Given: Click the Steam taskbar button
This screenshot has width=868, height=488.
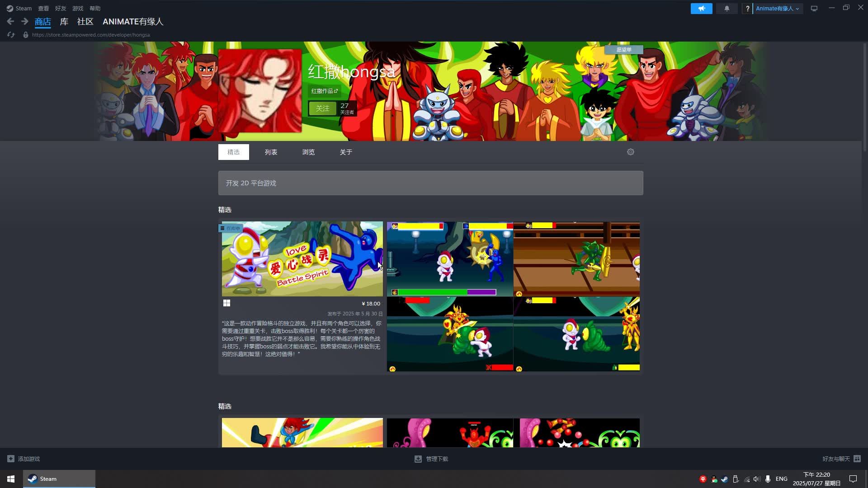Looking at the screenshot, I should pos(59,479).
